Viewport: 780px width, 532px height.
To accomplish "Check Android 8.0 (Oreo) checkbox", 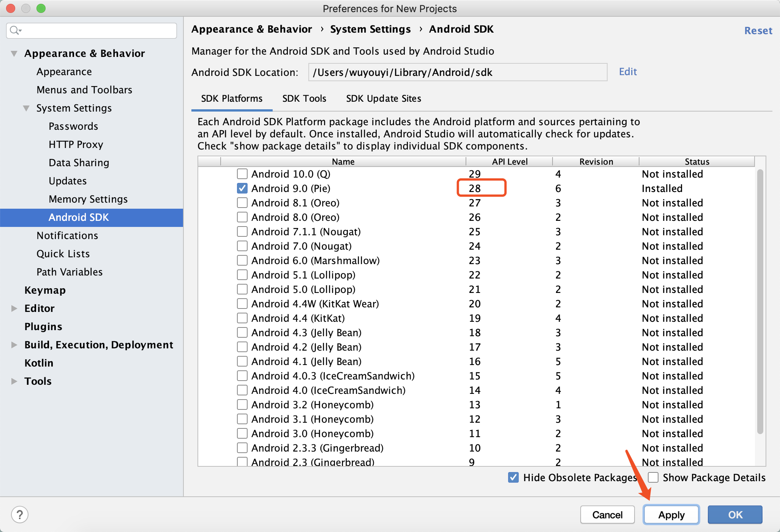I will (x=242, y=217).
